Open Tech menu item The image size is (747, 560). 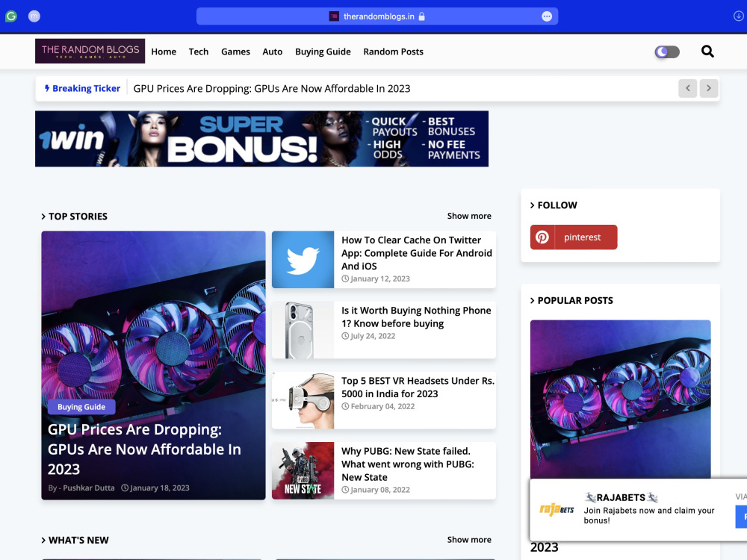pos(198,52)
